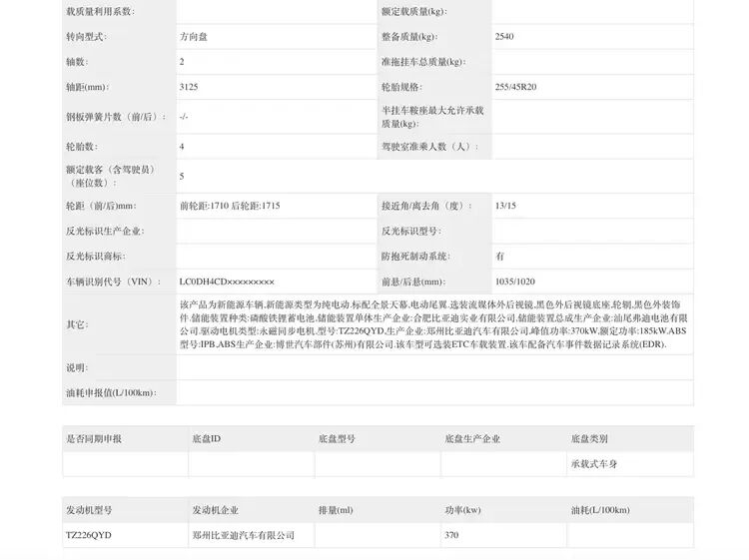Click the 底盘ID column header

[207, 438]
